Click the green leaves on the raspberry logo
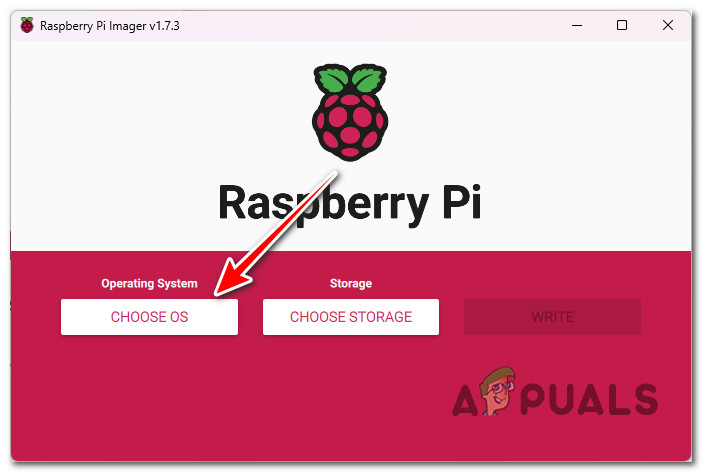703x473 pixels. 350,79
